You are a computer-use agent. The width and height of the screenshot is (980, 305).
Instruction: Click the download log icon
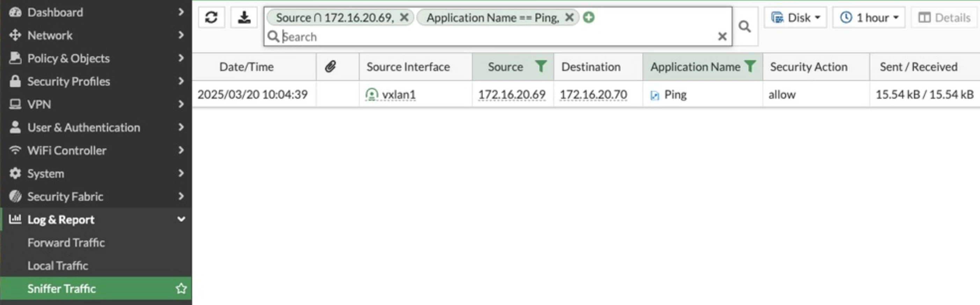click(x=244, y=17)
